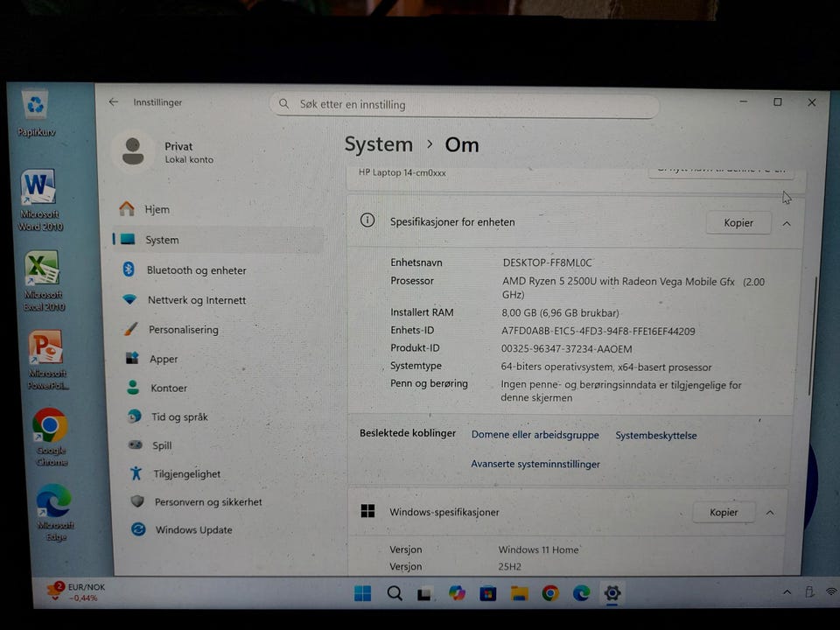
Task: Open Apper settings
Action: [217, 359]
